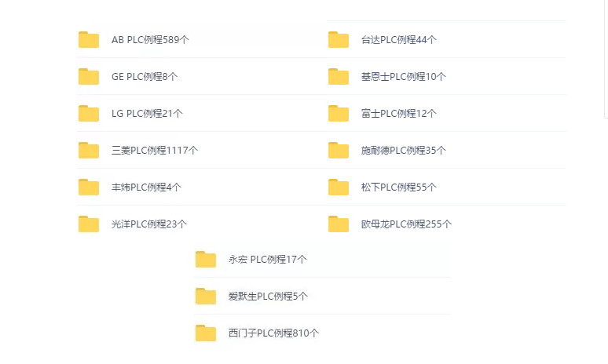
Task: Open the 西门子PLC例程810个 folder name
Action: pyautogui.click(x=273, y=333)
